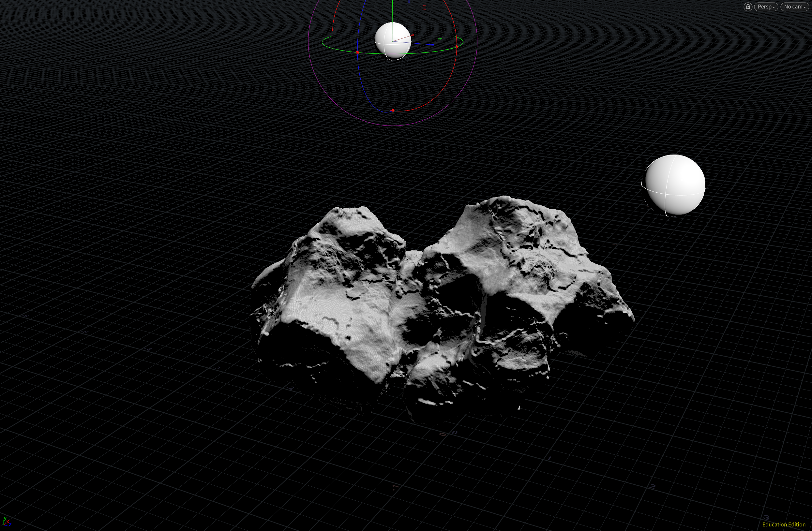Click the dark red X-axis handle tip
Image resolution: width=812 pixels, height=531 pixels.
pyautogui.click(x=413, y=35)
